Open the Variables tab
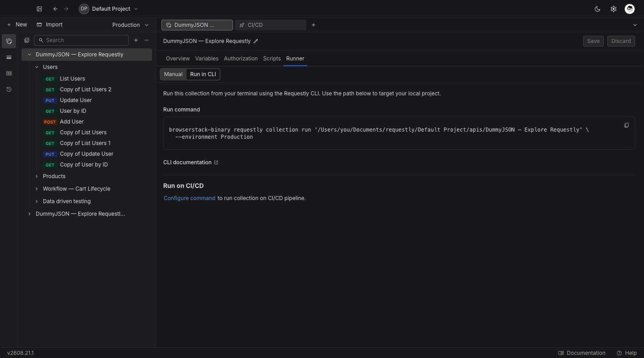The image size is (644, 358). (x=207, y=59)
